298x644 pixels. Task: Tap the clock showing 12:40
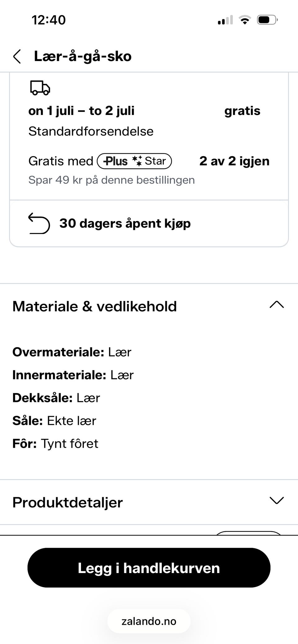tap(49, 20)
